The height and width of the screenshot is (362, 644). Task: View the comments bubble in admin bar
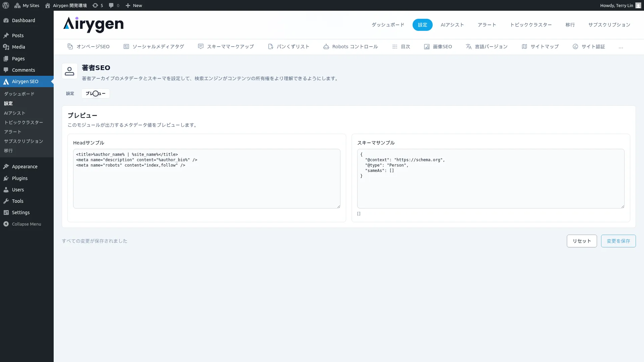pos(114,5)
